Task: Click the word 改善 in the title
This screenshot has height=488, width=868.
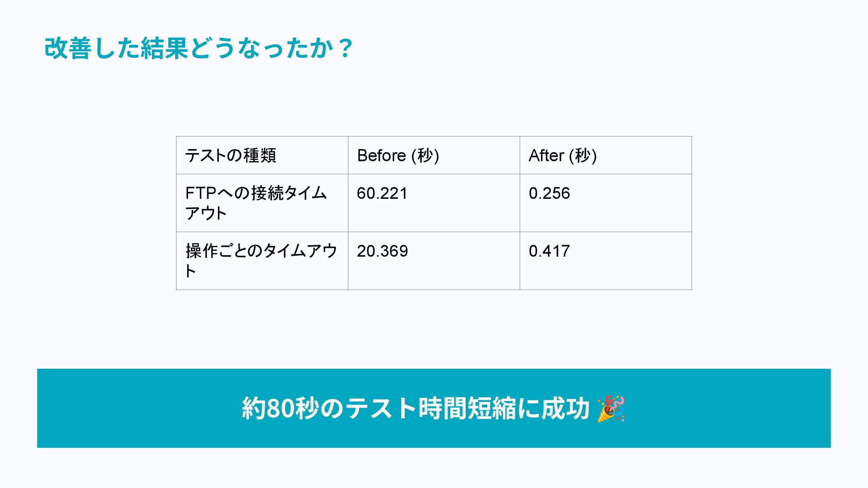Action: pos(68,48)
